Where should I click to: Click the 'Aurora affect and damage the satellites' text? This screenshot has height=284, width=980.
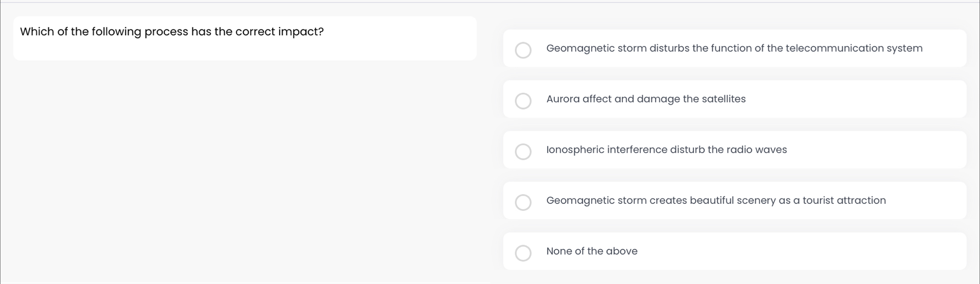pos(645,99)
